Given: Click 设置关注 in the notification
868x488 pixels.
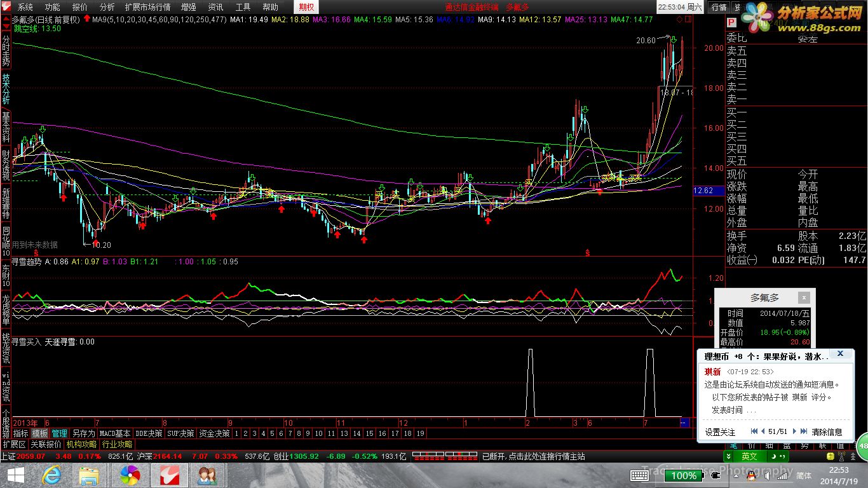Looking at the screenshot, I should (x=720, y=431).
